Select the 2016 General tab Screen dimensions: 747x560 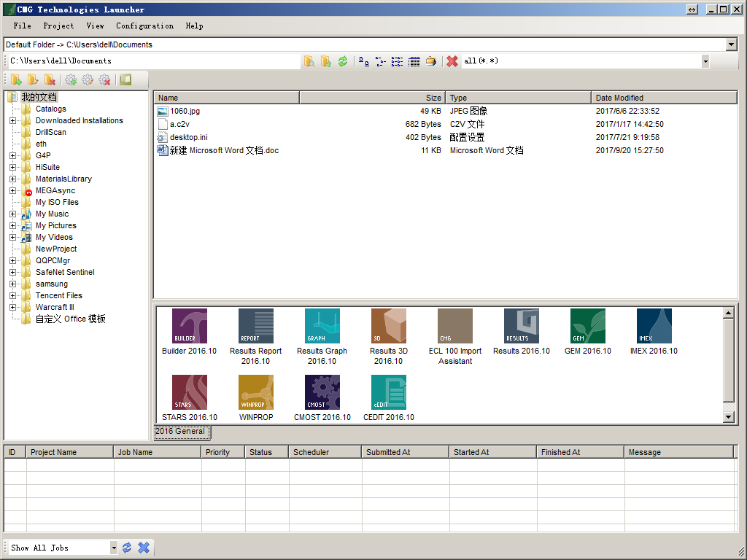pos(182,432)
